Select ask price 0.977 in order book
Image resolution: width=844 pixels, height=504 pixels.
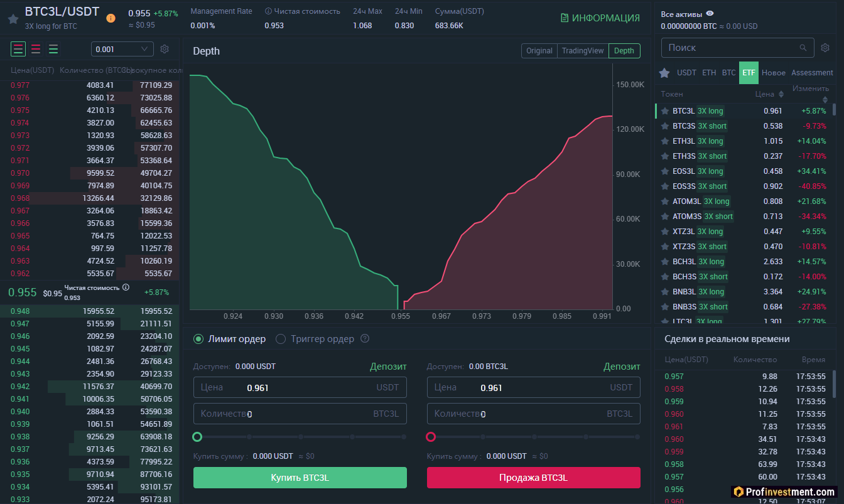point(20,85)
